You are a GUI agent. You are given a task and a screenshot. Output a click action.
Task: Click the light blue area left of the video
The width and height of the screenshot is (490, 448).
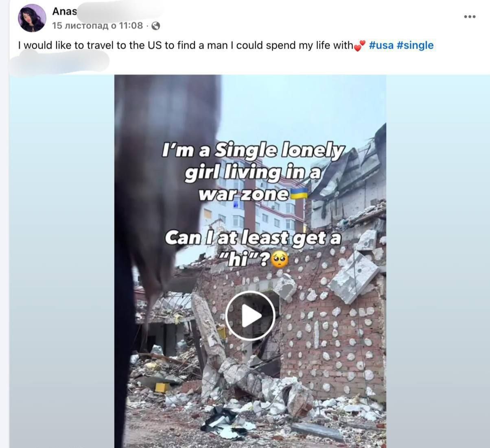(x=62, y=261)
